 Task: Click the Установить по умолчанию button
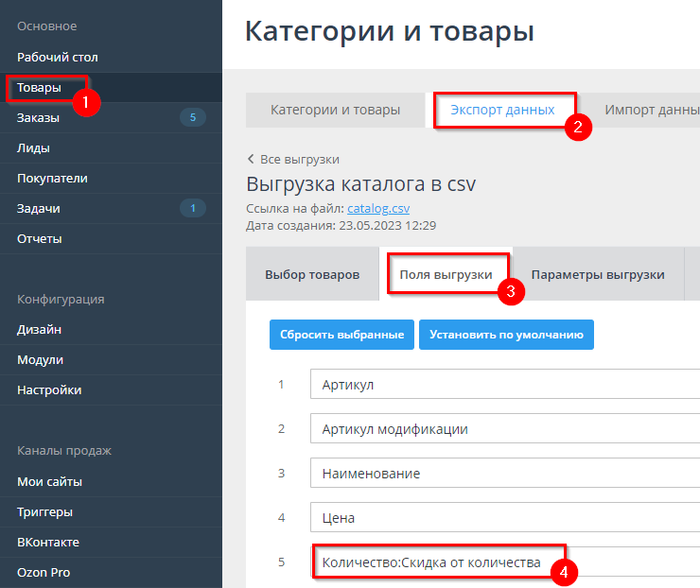pyautogui.click(x=506, y=335)
